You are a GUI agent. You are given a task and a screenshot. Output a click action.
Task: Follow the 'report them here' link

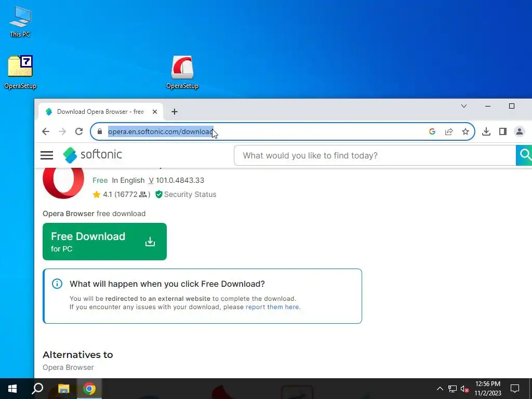point(273,307)
